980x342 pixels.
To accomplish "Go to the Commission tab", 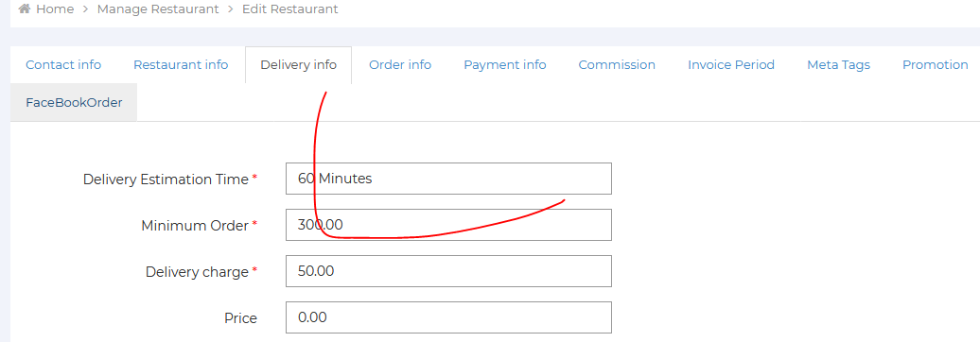I will (617, 65).
